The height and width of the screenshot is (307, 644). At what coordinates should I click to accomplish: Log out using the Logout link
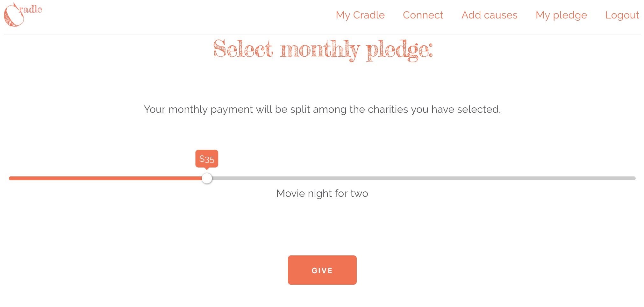tap(622, 15)
